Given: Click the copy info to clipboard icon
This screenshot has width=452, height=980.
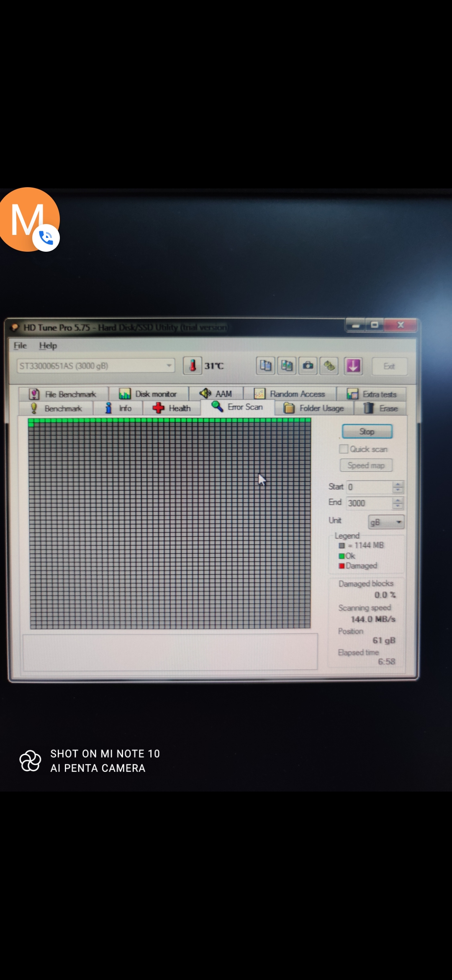Looking at the screenshot, I should coord(265,366).
